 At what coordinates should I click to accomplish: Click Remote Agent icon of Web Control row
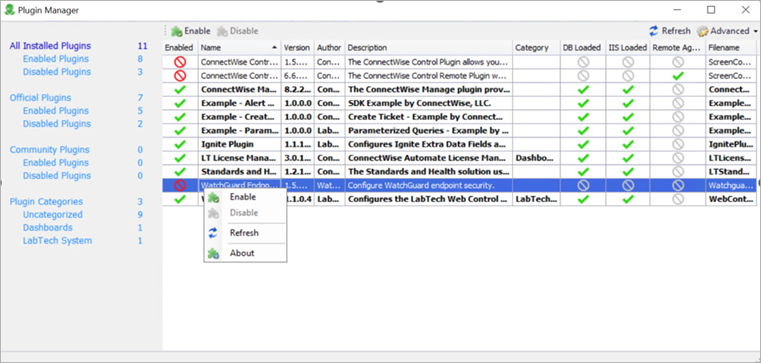point(678,199)
